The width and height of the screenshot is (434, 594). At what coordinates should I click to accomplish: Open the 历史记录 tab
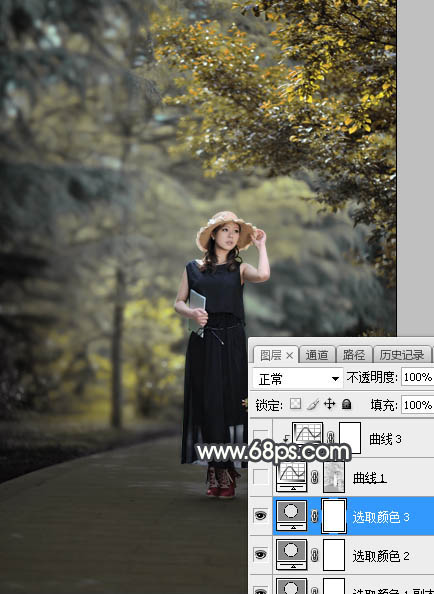pyautogui.click(x=402, y=355)
